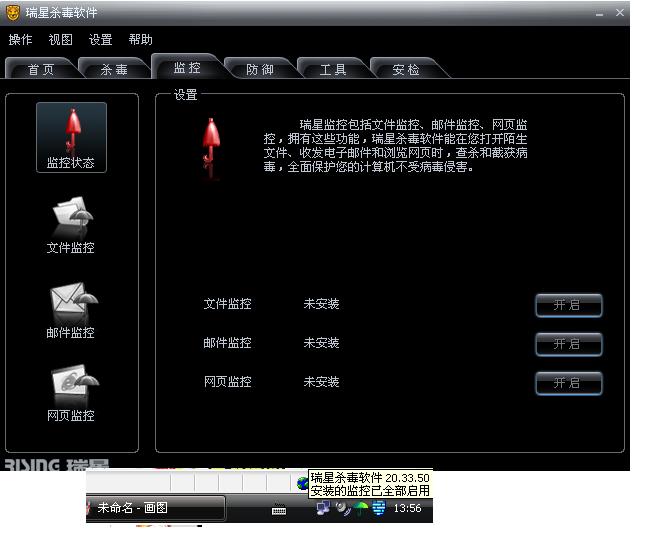Click 未安装 status next to 网页监控

tap(321, 382)
